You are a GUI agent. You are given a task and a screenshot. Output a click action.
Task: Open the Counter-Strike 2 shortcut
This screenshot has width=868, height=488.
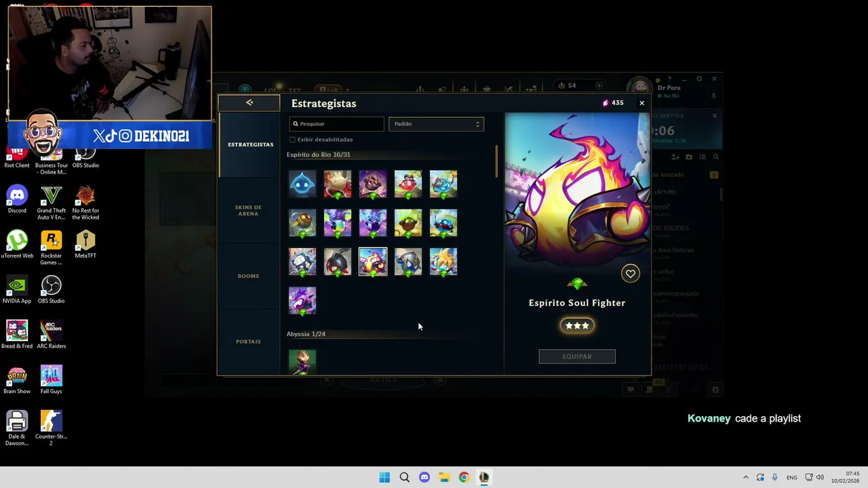(x=52, y=428)
